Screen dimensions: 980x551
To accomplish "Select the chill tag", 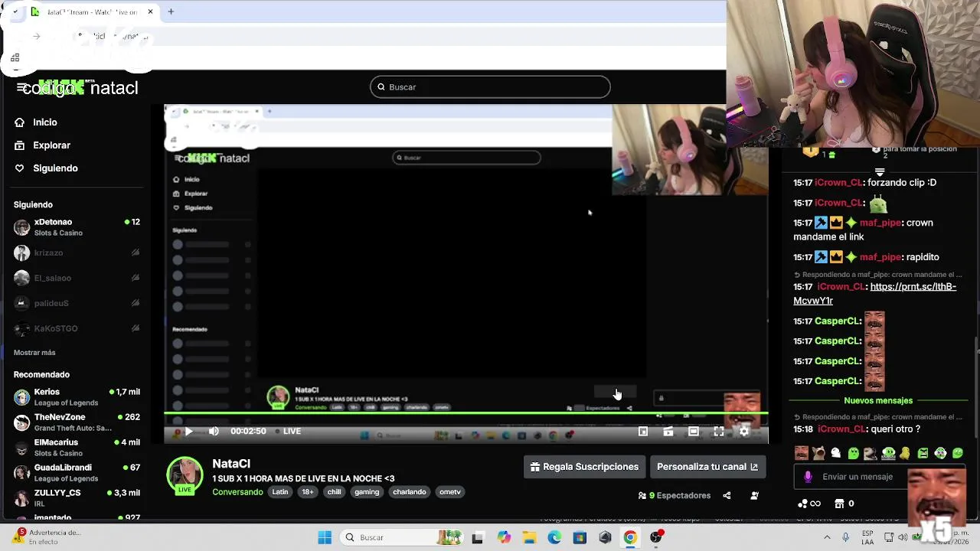I will [x=335, y=492].
